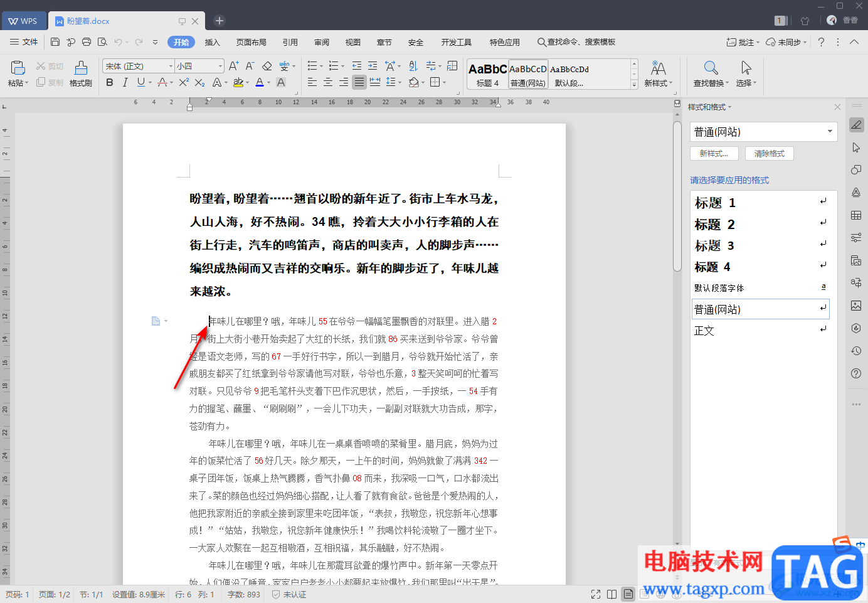The image size is (868, 603).
Task: Open new tab with plus button
Action: coord(220,21)
